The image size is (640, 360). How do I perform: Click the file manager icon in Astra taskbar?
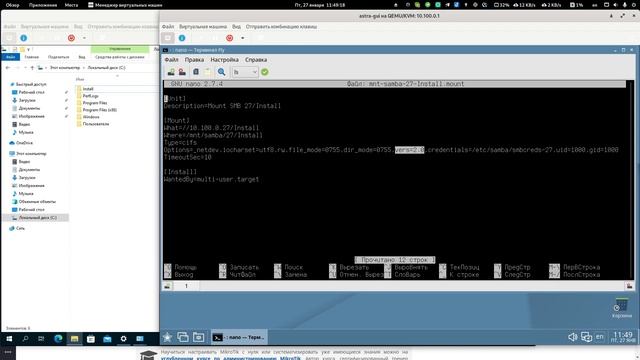[x=199, y=337]
